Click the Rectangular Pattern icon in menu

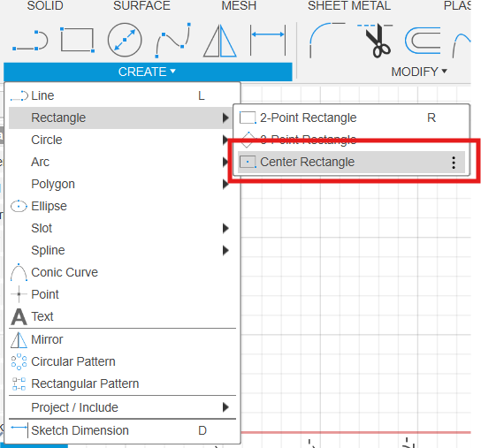pyautogui.click(x=19, y=383)
